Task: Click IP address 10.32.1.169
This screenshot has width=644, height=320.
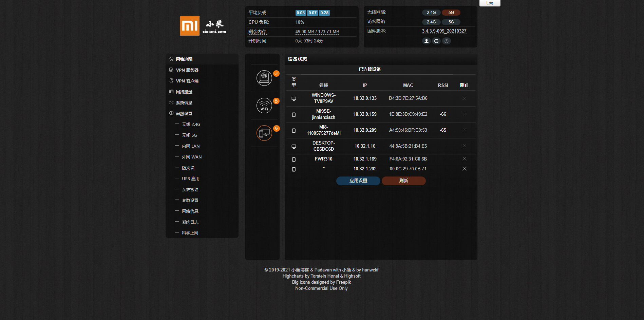Action: (x=365, y=159)
